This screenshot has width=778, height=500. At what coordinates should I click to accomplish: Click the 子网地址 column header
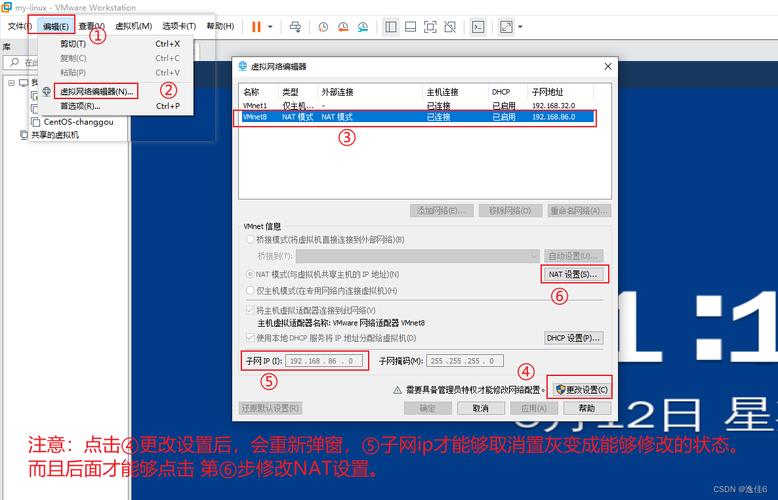(x=561, y=92)
